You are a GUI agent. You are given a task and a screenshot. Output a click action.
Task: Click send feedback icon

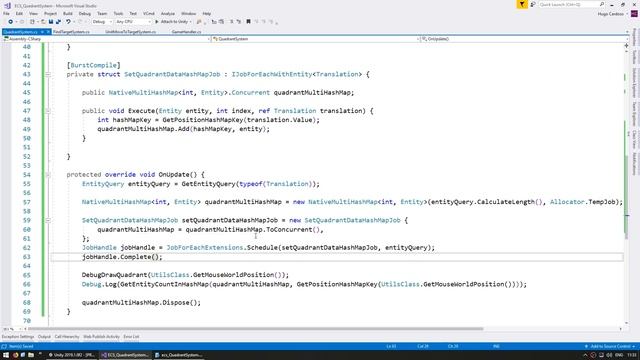coord(533,4)
